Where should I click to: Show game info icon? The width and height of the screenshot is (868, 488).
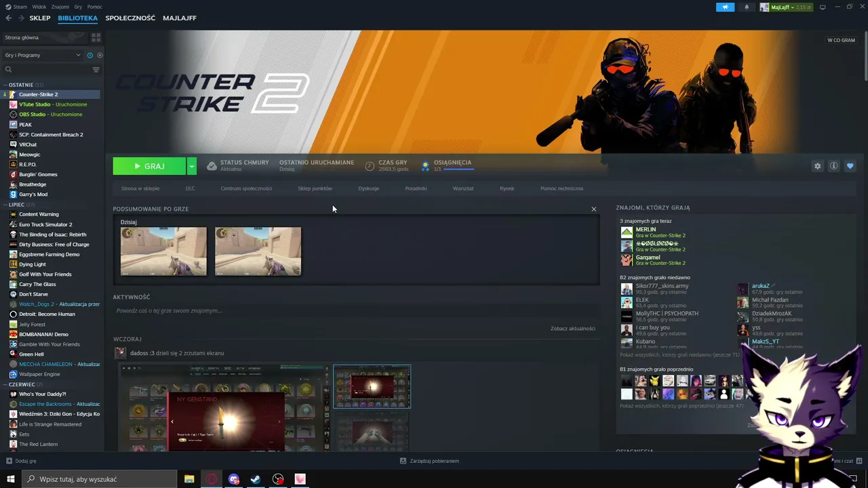point(833,166)
